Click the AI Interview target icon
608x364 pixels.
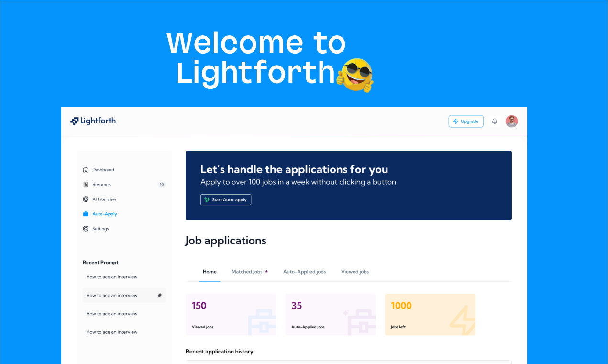click(x=86, y=199)
